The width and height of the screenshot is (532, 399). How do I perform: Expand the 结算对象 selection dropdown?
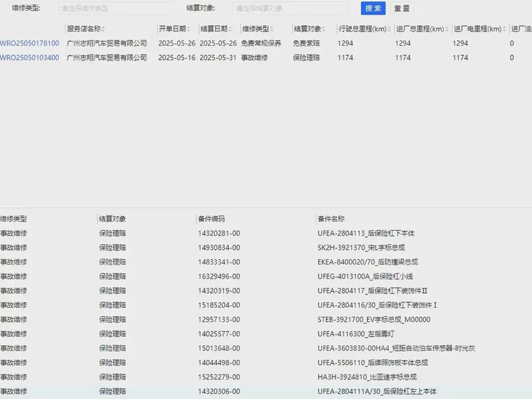tap(290, 9)
